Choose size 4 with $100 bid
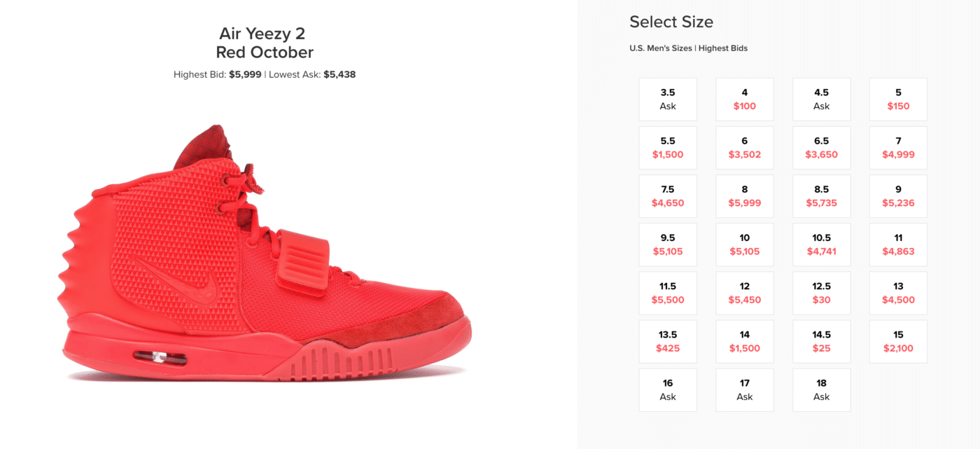The image size is (980, 449). (745, 99)
